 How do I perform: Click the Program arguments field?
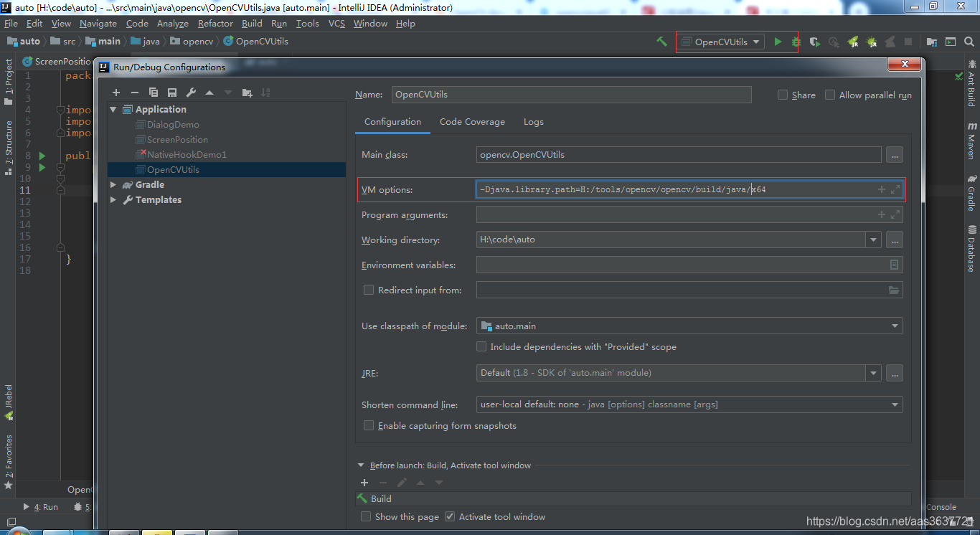689,214
